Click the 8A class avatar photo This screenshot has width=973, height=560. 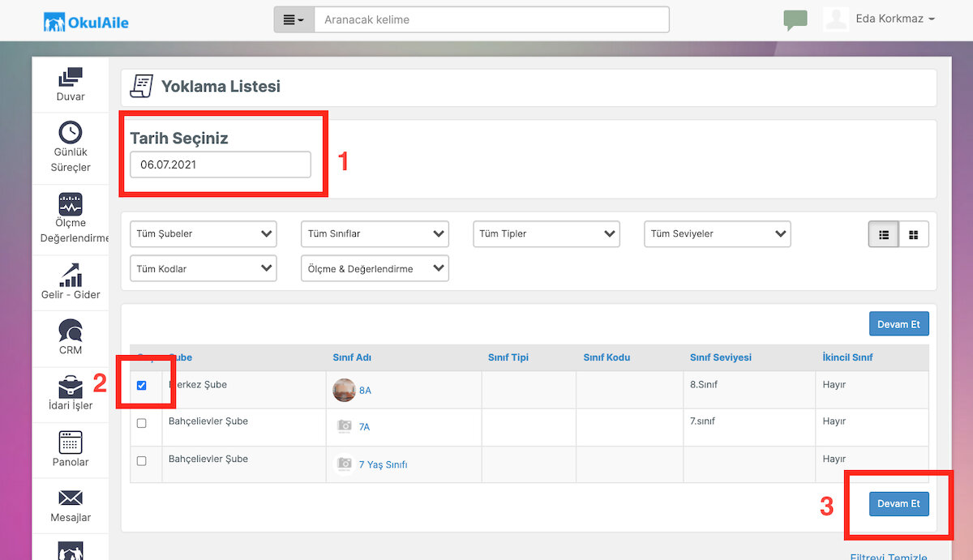click(x=344, y=390)
